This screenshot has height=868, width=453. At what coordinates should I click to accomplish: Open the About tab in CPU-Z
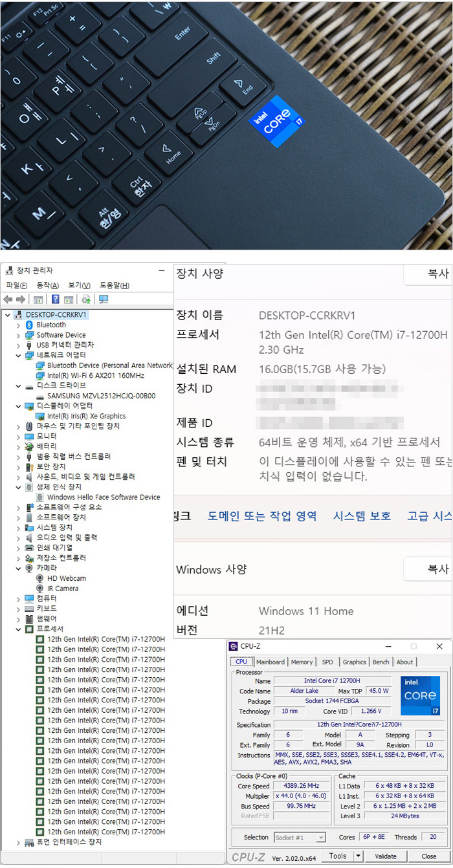pos(404,662)
